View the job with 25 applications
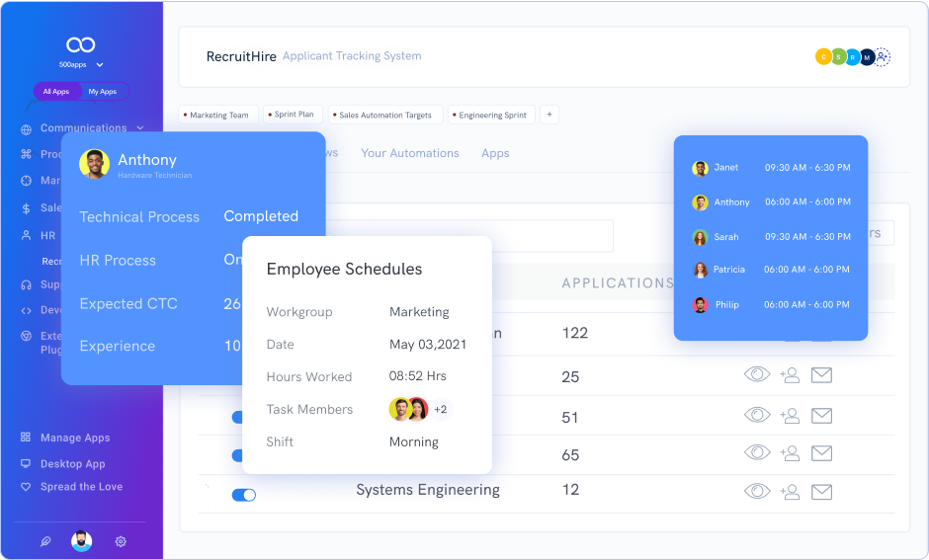 (x=757, y=374)
